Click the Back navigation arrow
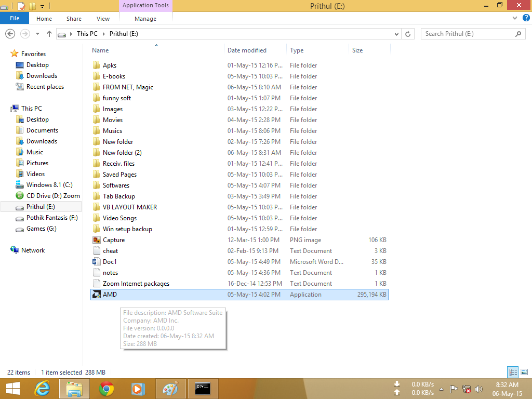Viewport: 532px width, 399px height. [10, 34]
